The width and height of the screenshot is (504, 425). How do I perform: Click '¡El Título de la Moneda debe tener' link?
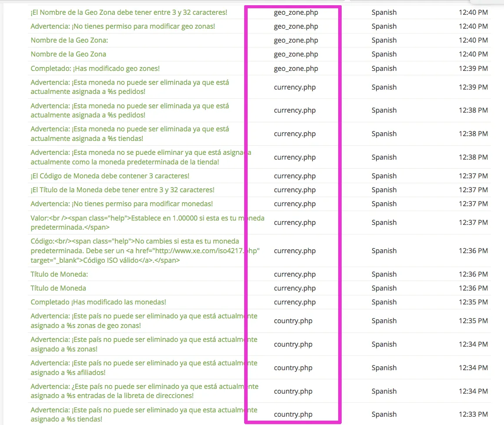click(x=122, y=190)
